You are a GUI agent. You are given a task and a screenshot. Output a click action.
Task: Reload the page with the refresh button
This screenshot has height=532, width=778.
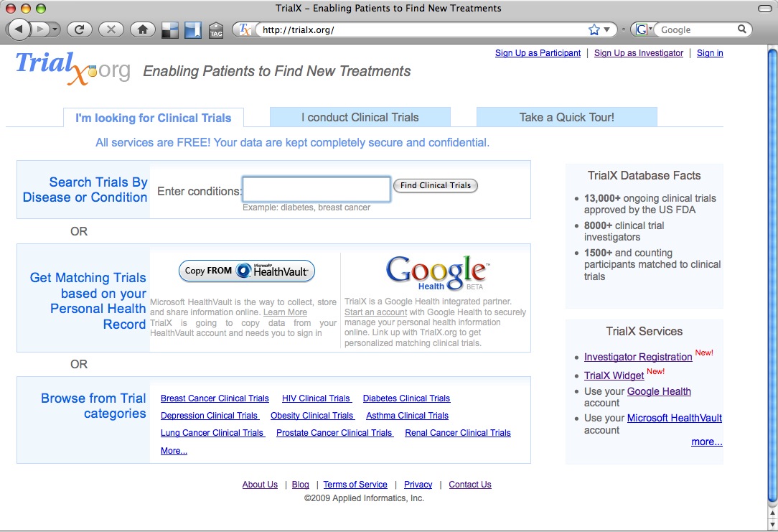(x=79, y=29)
